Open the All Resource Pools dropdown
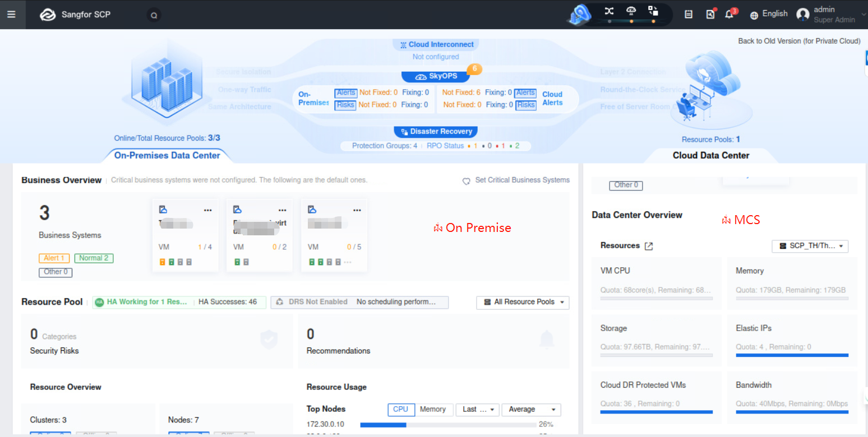The height and width of the screenshot is (437, 868). 523,303
